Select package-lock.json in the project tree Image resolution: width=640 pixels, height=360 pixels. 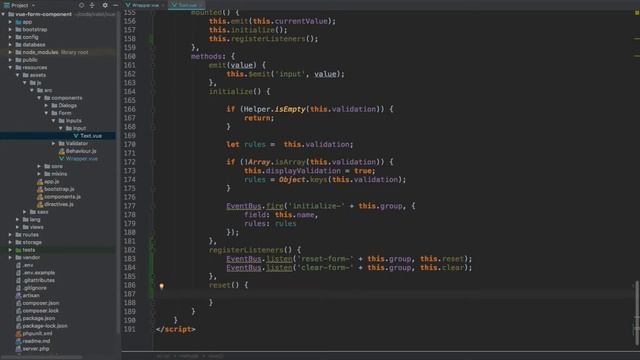coord(45,326)
